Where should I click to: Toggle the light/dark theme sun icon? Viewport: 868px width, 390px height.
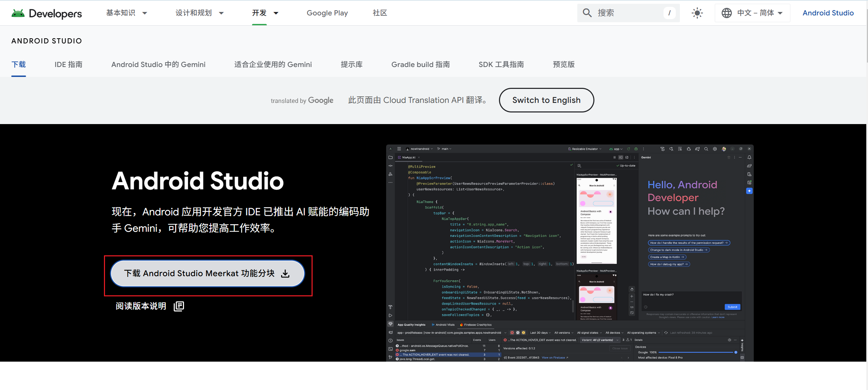[x=697, y=13]
